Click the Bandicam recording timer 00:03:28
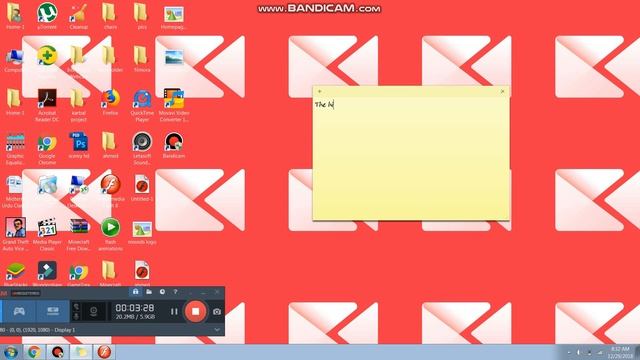This screenshot has height=360, width=640. [135, 307]
